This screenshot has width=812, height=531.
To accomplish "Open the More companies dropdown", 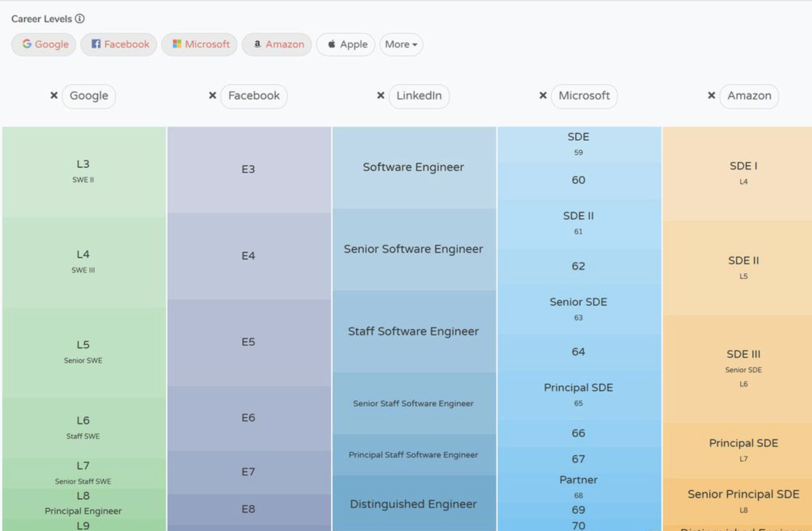I will pos(401,45).
